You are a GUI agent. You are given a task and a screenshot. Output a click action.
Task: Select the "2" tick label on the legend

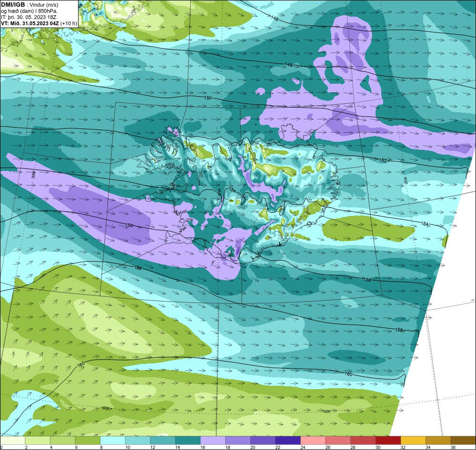pyautogui.click(x=26, y=447)
